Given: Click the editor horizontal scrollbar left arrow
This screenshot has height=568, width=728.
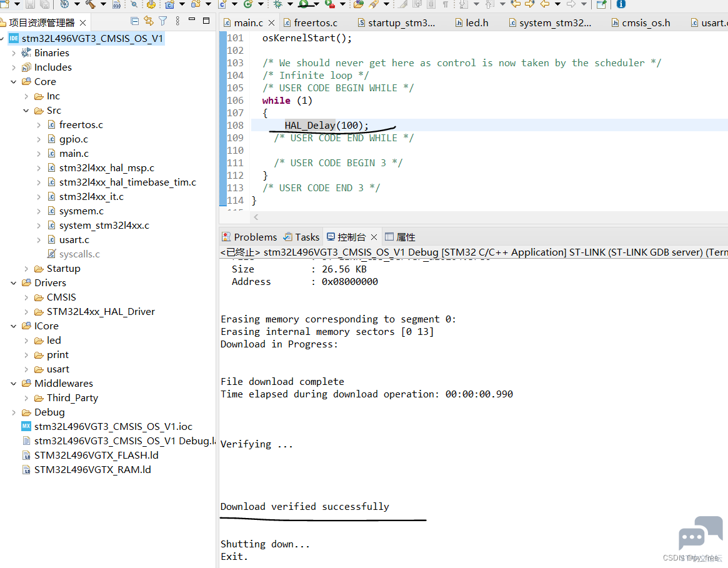Looking at the screenshot, I should (256, 217).
